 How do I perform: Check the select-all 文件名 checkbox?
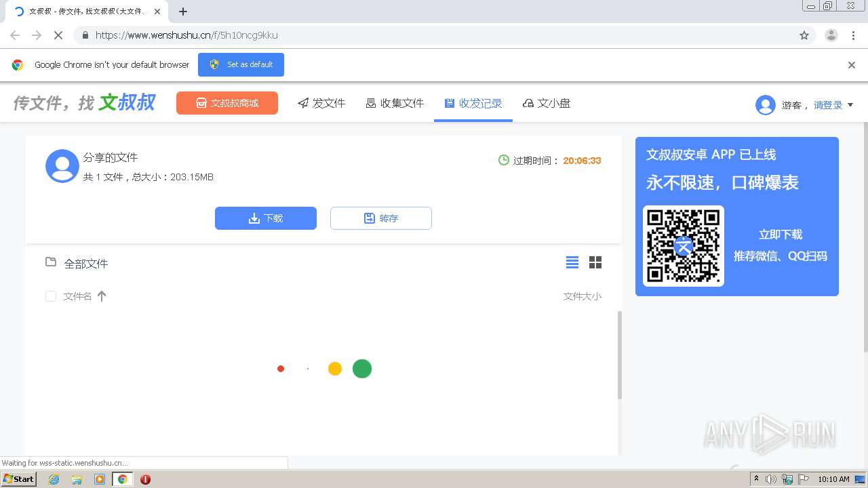click(x=51, y=296)
